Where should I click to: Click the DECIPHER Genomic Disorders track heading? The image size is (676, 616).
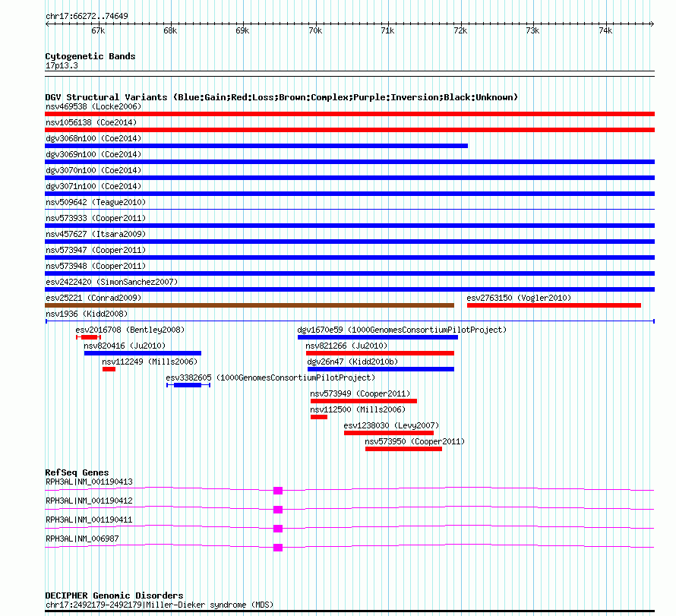[x=114, y=595]
